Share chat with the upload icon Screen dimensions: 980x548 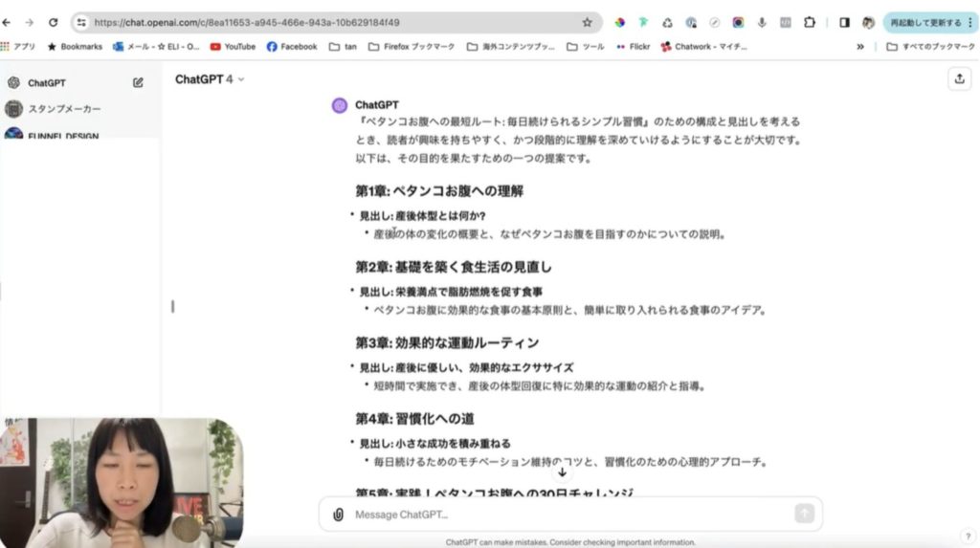tap(959, 78)
